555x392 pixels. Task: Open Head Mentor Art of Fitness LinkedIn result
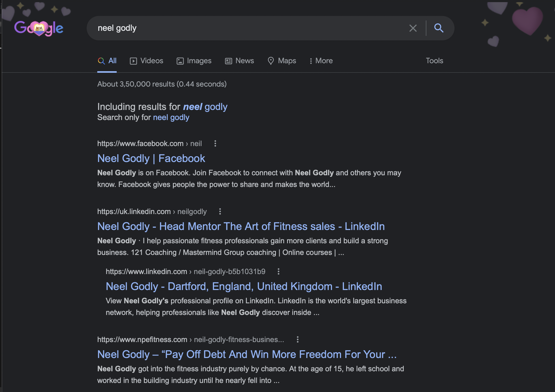click(x=241, y=227)
